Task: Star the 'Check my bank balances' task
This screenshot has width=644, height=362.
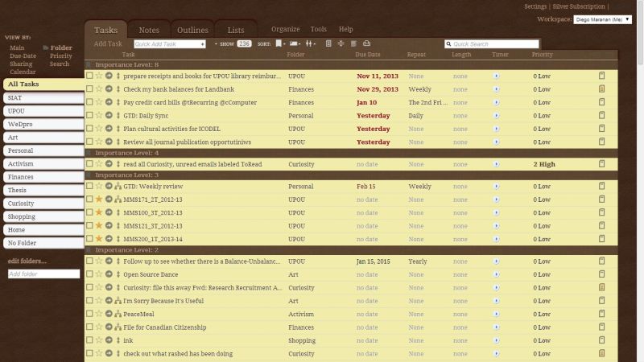Action: click(x=99, y=89)
